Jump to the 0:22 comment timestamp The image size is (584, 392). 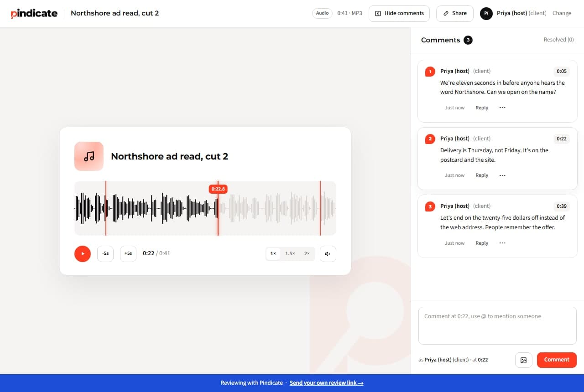coord(562,139)
